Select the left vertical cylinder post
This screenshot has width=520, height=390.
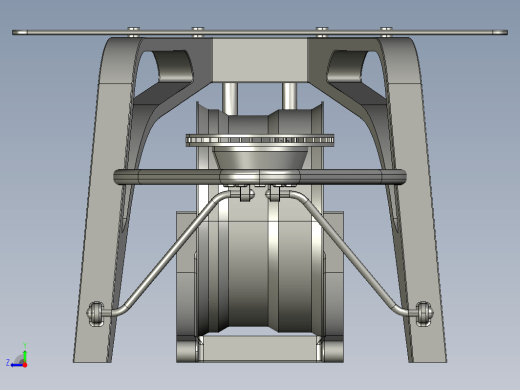coord(230,98)
